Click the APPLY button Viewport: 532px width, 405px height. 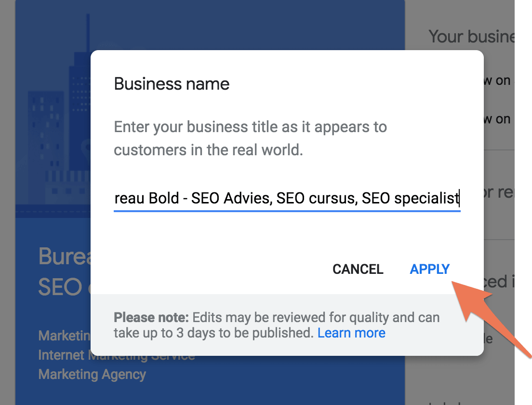point(429,269)
